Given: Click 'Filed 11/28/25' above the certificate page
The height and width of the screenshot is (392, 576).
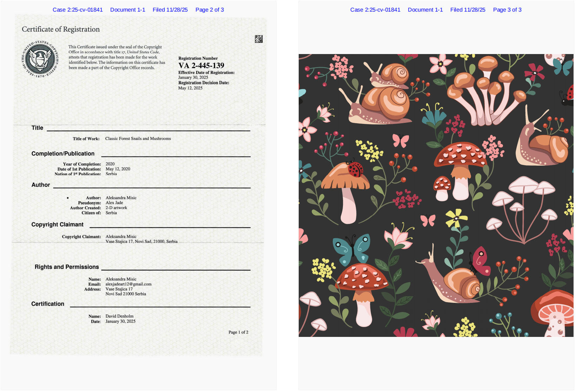Looking at the screenshot, I should pos(170,10).
